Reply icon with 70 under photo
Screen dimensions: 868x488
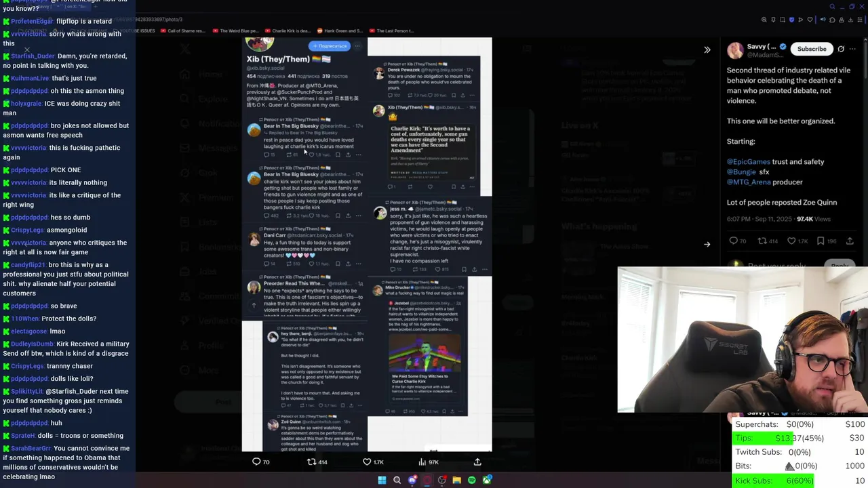[256, 462]
